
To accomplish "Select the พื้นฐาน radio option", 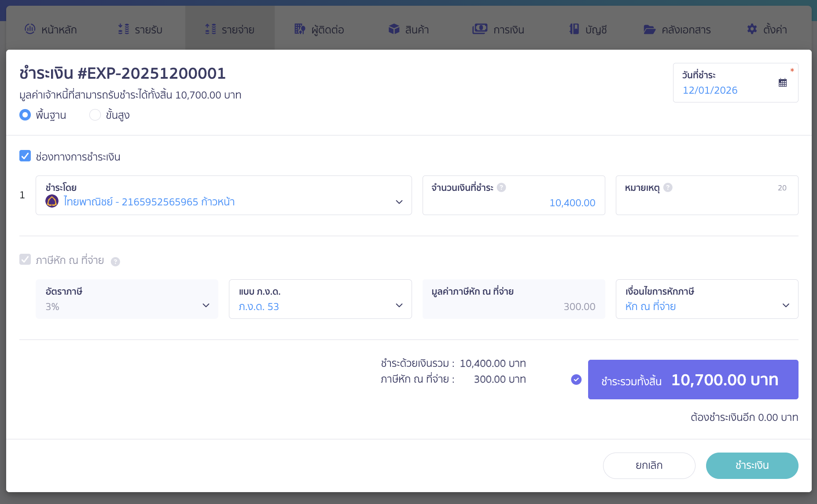I will click(x=25, y=115).
